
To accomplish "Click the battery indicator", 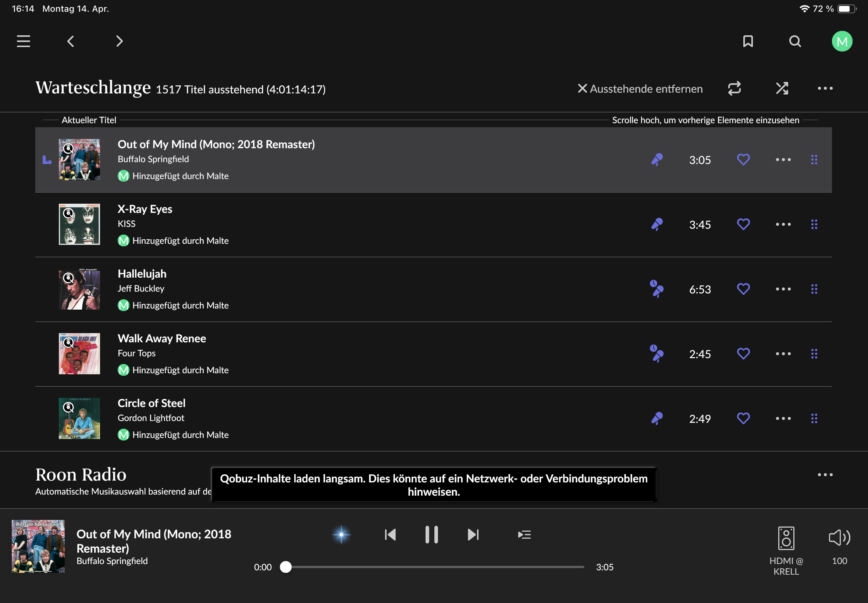I will [847, 9].
